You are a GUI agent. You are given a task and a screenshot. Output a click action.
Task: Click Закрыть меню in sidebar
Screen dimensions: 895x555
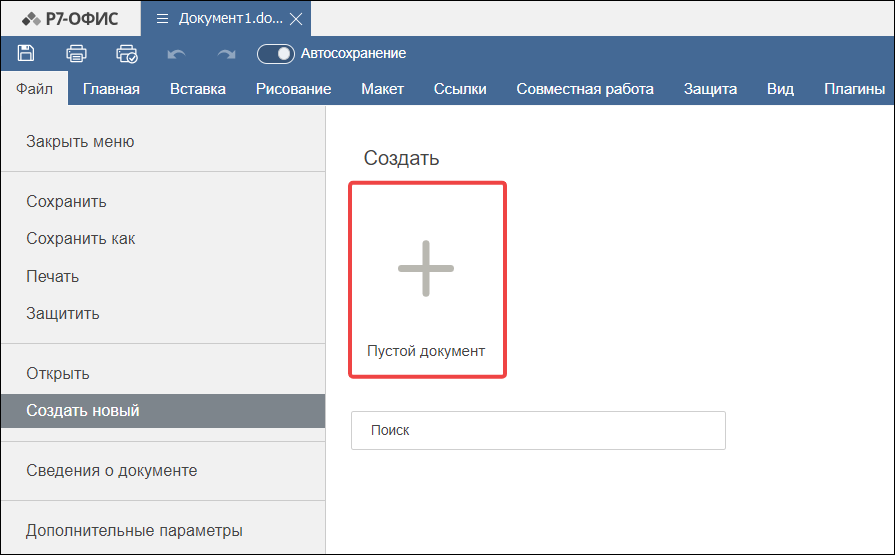[163, 142]
